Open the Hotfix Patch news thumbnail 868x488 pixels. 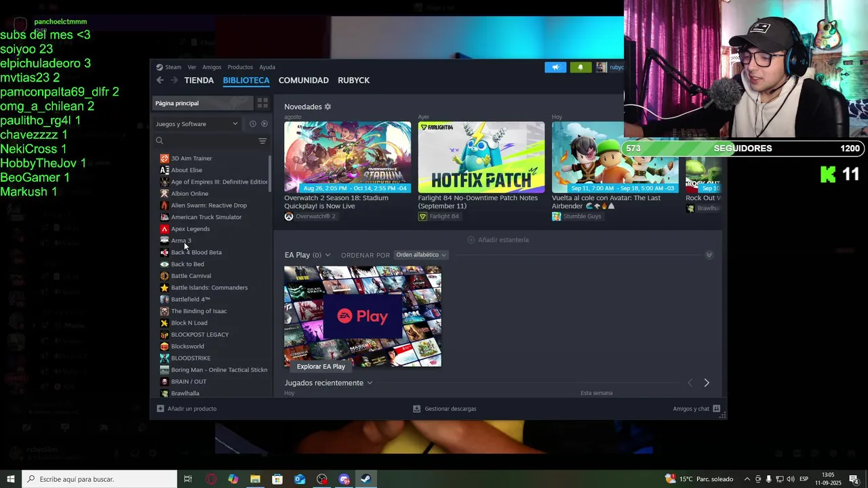coord(481,157)
